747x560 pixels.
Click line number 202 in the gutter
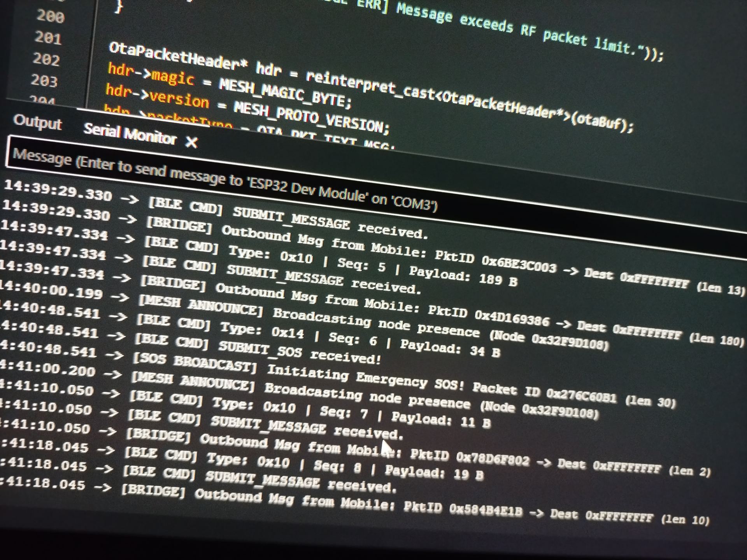46,59
